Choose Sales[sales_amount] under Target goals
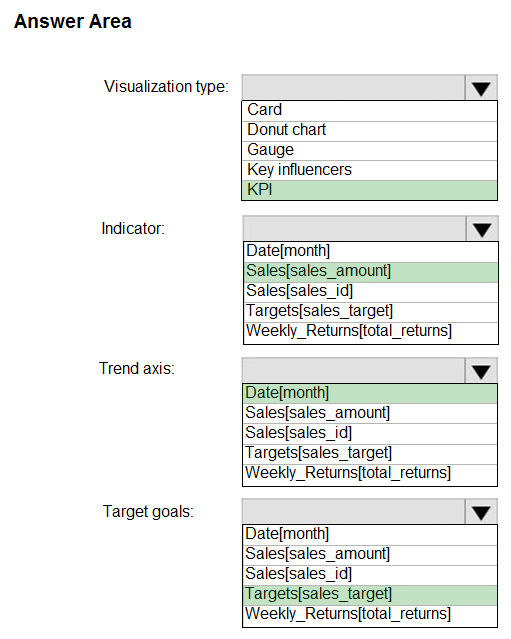This screenshot has height=639, width=511. coord(370,555)
